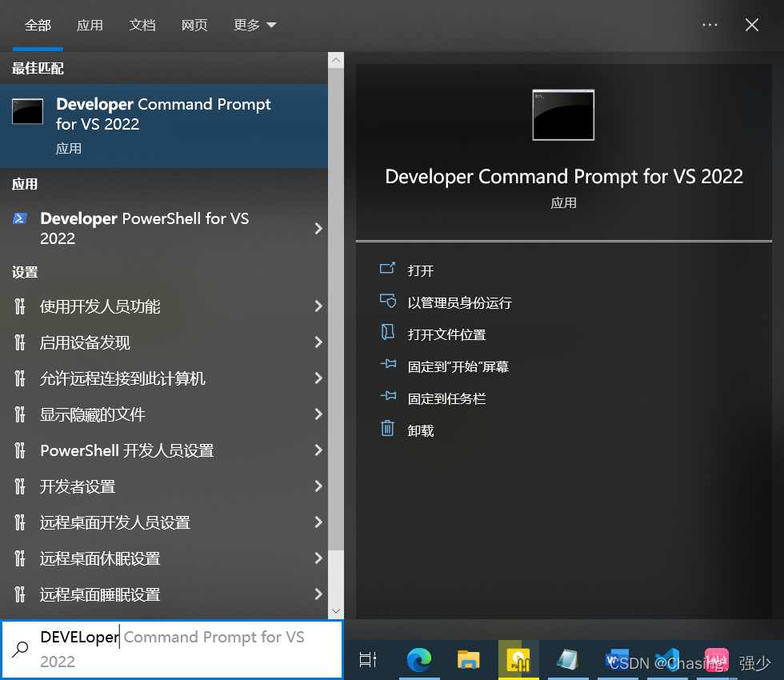Screen dimensions: 784x680
Task: Click the admin shield icon beside 以管理员身份运行
Action: tap(387, 301)
